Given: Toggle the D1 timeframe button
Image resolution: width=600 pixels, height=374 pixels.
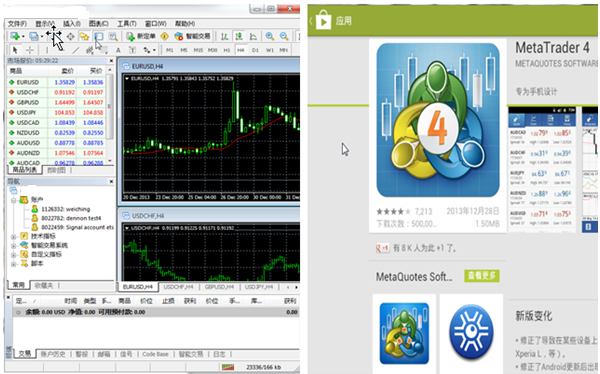Looking at the screenshot, I should (255, 50).
